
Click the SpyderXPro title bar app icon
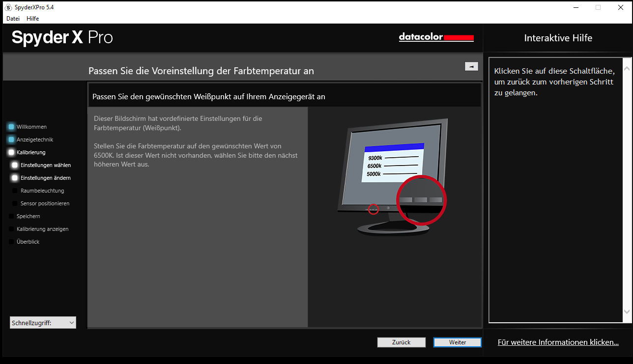click(x=8, y=7)
